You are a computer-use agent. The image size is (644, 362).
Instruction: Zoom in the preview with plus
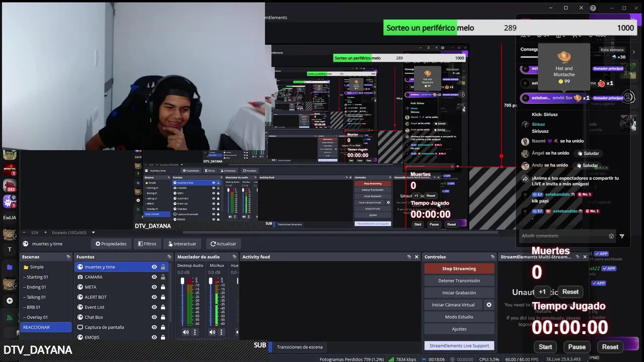pyautogui.click(x=45, y=233)
